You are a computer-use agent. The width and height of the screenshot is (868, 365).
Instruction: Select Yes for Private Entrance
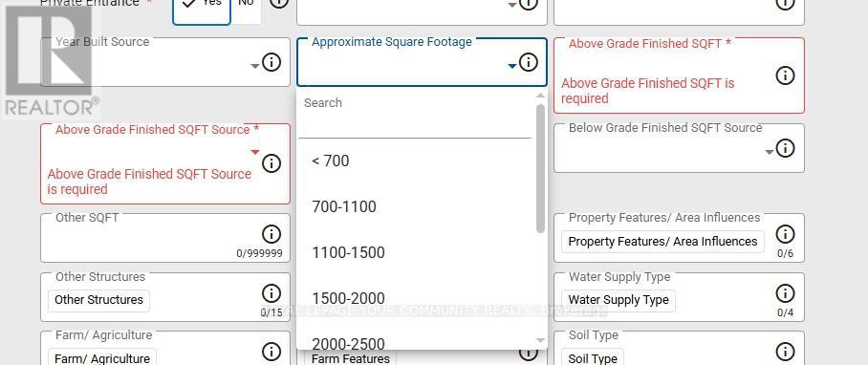point(202,7)
